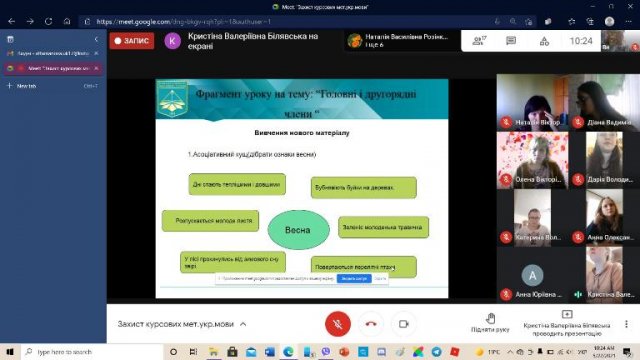Image resolution: width=640 pixels, height=360 pixels.
Task: Click the blue button in the sharing notification bar
Action: pos(353,278)
